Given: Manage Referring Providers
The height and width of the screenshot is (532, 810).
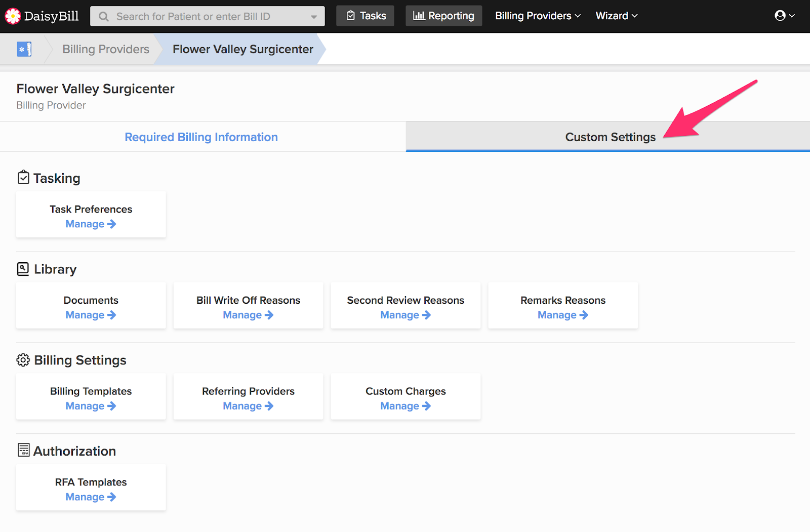Looking at the screenshot, I should (249, 406).
